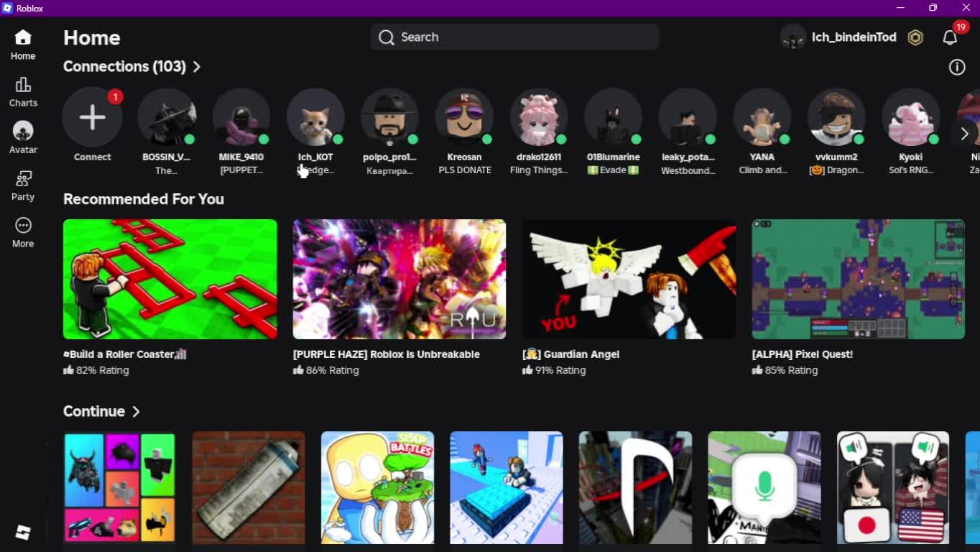
Task: Open green microphone game tile
Action: click(x=764, y=488)
